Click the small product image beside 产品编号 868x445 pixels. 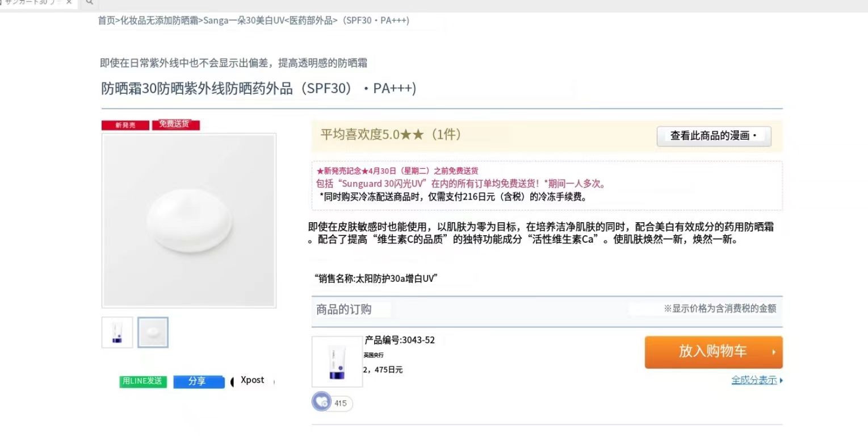pyautogui.click(x=337, y=362)
